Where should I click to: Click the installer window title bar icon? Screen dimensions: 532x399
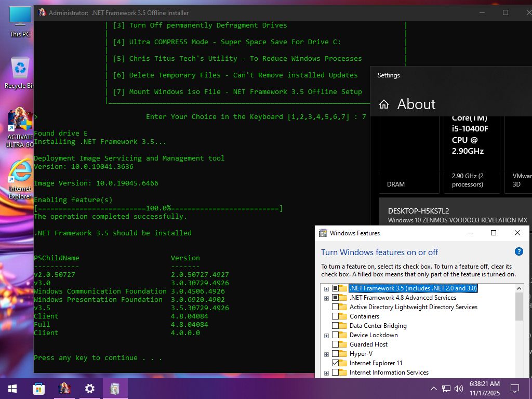43,12
